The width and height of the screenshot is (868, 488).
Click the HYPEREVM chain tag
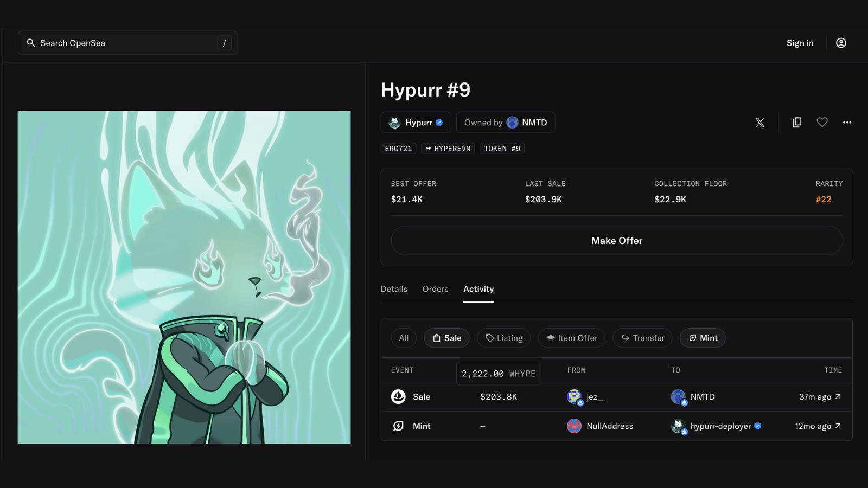click(448, 149)
